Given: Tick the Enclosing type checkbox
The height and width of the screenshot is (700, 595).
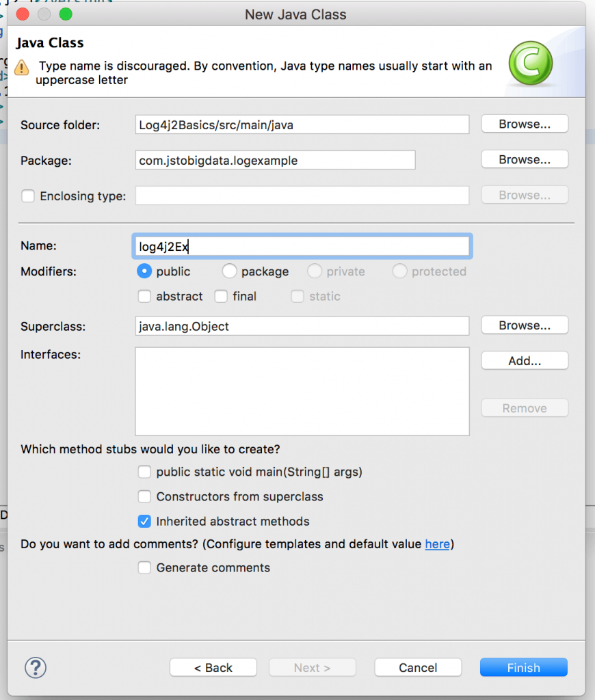Looking at the screenshot, I should coord(28,196).
